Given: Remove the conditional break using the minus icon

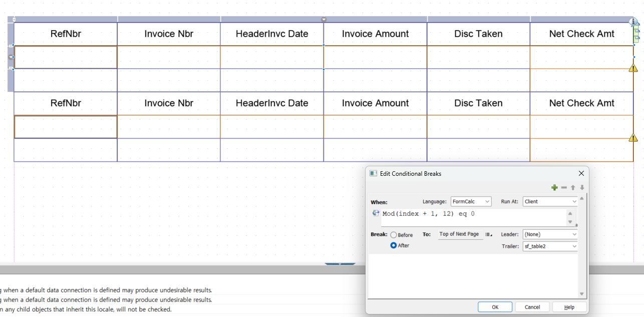Looking at the screenshot, I should point(564,187).
